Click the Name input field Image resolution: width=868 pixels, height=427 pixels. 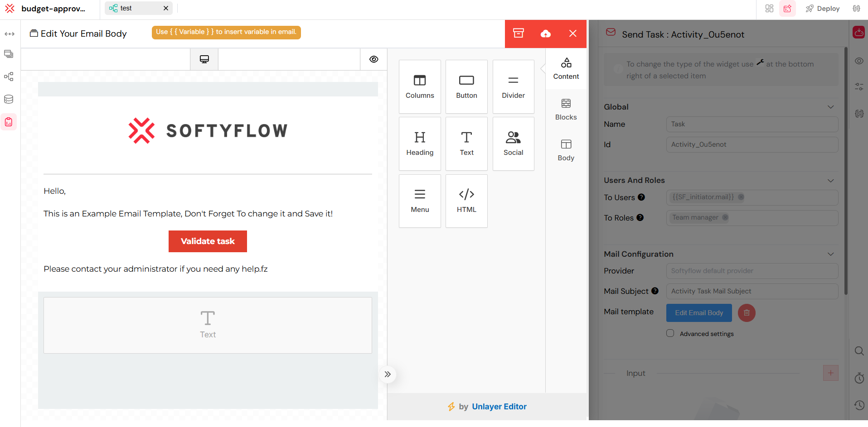tap(752, 124)
